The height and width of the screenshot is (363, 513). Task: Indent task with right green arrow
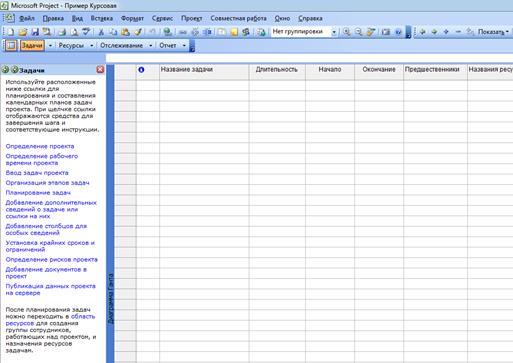[x=434, y=32]
